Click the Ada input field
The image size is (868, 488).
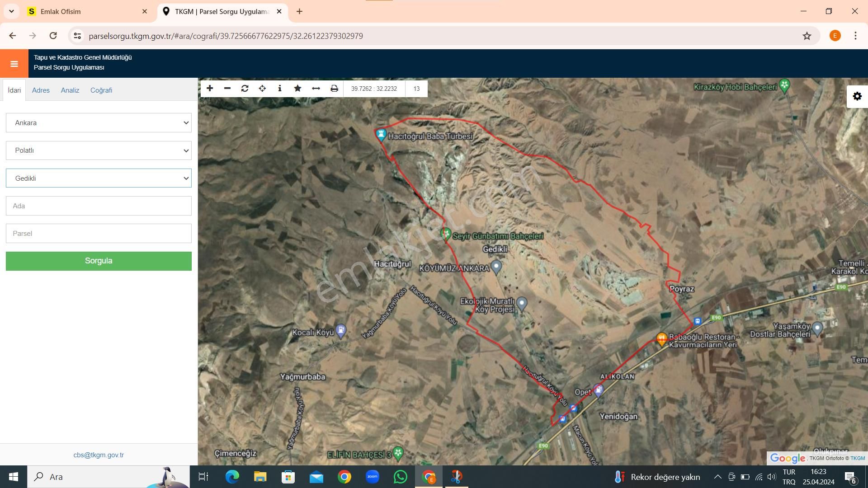point(99,206)
